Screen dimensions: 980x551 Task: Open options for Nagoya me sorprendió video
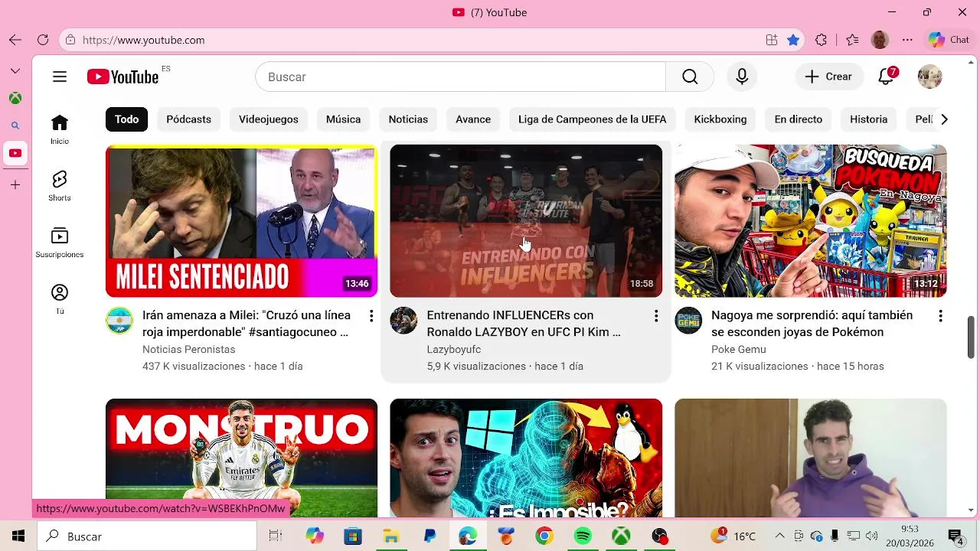tap(940, 316)
